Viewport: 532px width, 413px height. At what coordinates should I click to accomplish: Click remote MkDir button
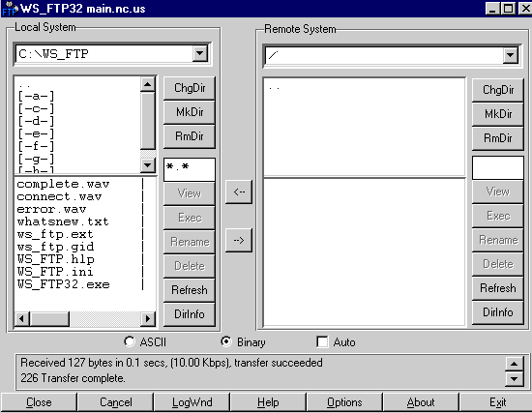498,114
